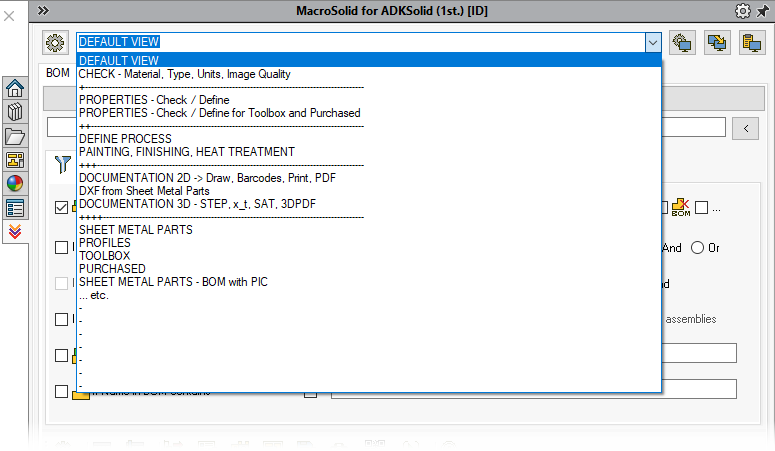Select highlighted DEFAULT VIEW list entry
The height and width of the screenshot is (451, 775).
coord(369,60)
